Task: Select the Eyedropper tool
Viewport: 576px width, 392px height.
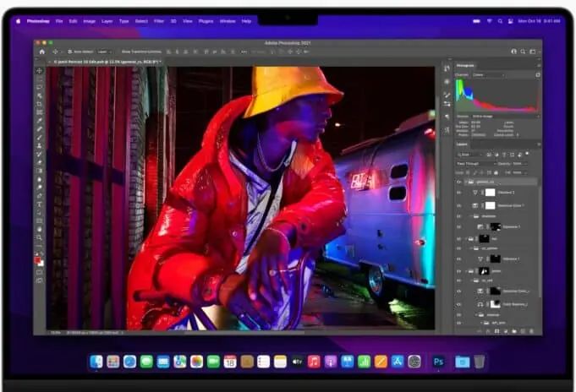Action: click(39, 121)
